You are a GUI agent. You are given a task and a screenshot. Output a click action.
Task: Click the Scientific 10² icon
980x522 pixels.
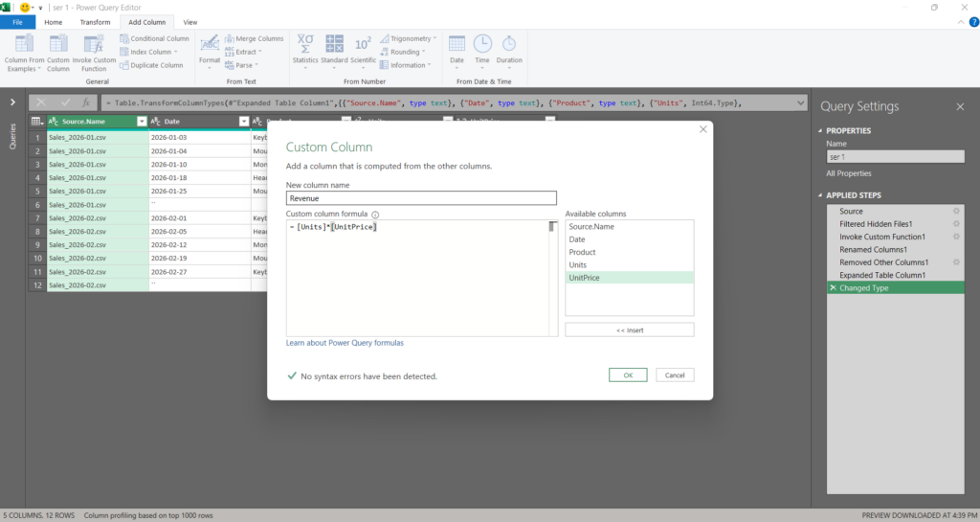363,44
